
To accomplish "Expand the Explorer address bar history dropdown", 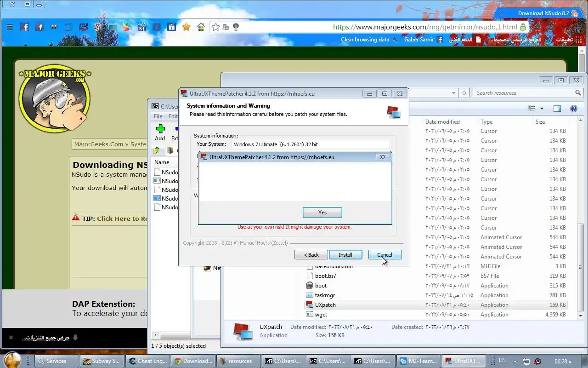I will coord(454,93).
